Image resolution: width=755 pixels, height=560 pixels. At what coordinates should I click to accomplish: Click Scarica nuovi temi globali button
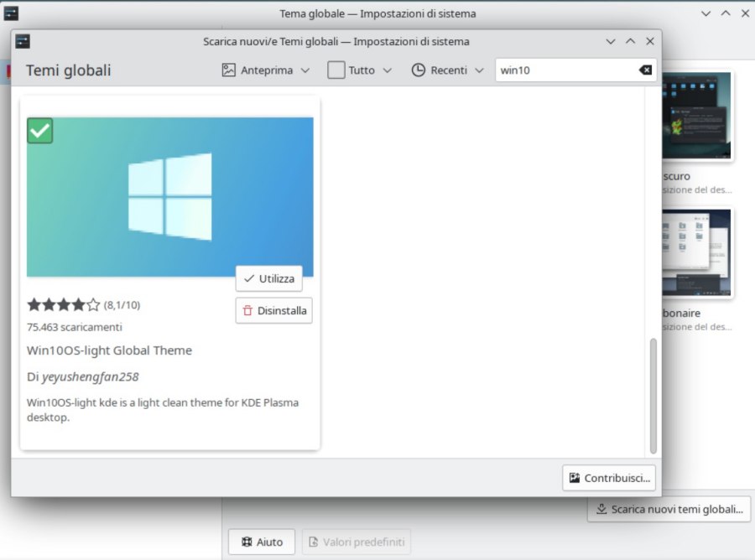[669, 509]
